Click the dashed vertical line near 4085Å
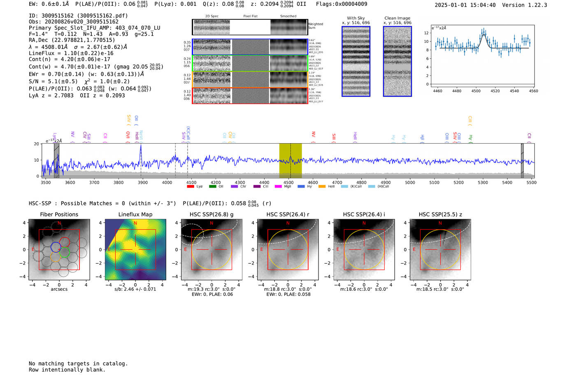 pos(188,160)
